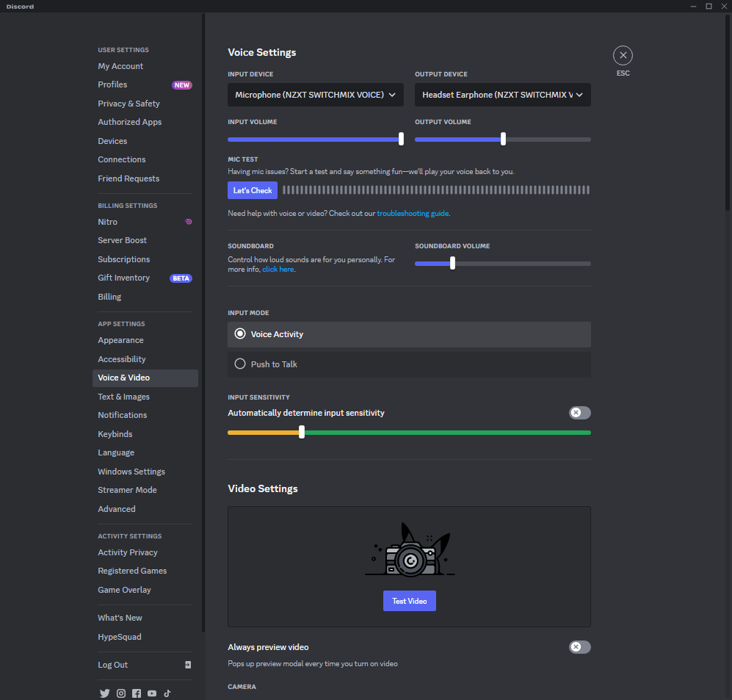This screenshot has width=732, height=700.
Task: Open Privacy & Safety section
Action: [145, 104]
